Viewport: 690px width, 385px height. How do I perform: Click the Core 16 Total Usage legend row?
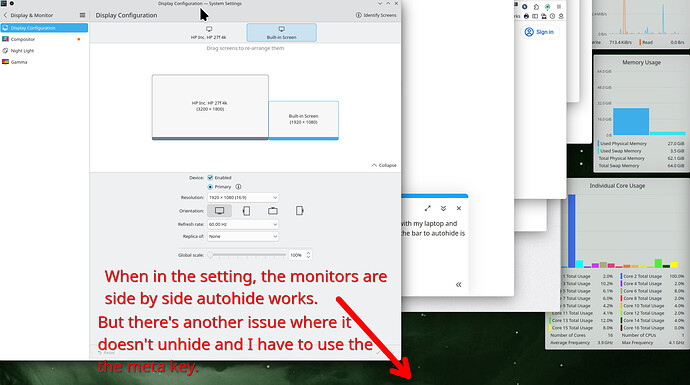click(653, 328)
